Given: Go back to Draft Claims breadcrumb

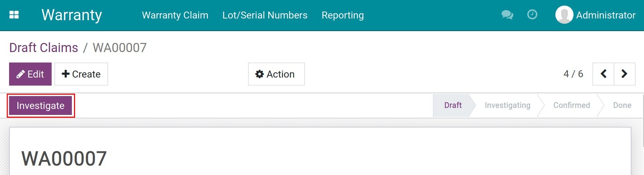Looking at the screenshot, I should tap(44, 48).
